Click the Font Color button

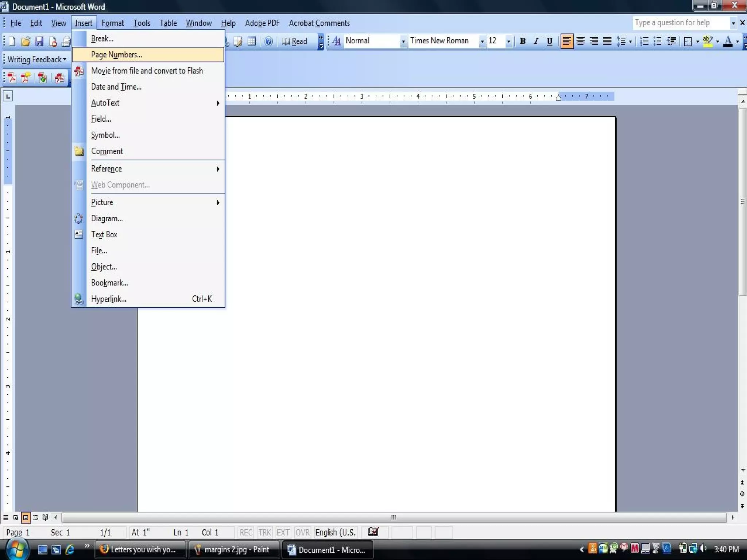[x=728, y=41]
